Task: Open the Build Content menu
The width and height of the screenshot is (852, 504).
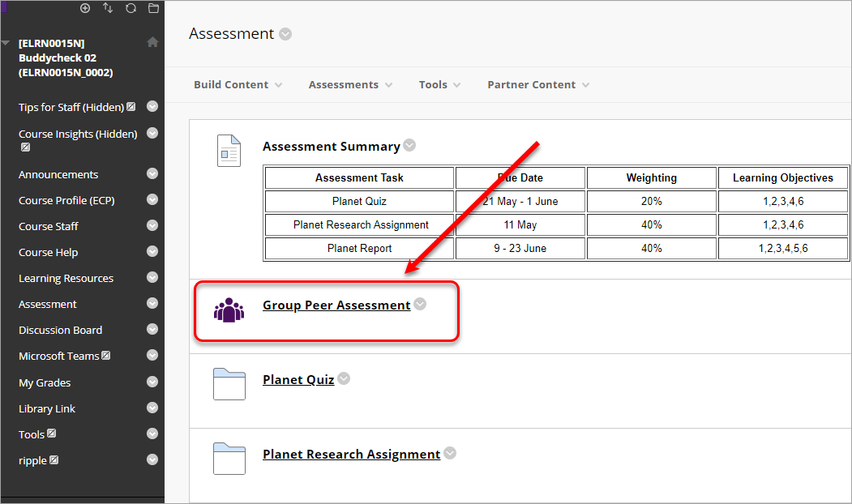Action: [x=238, y=85]
